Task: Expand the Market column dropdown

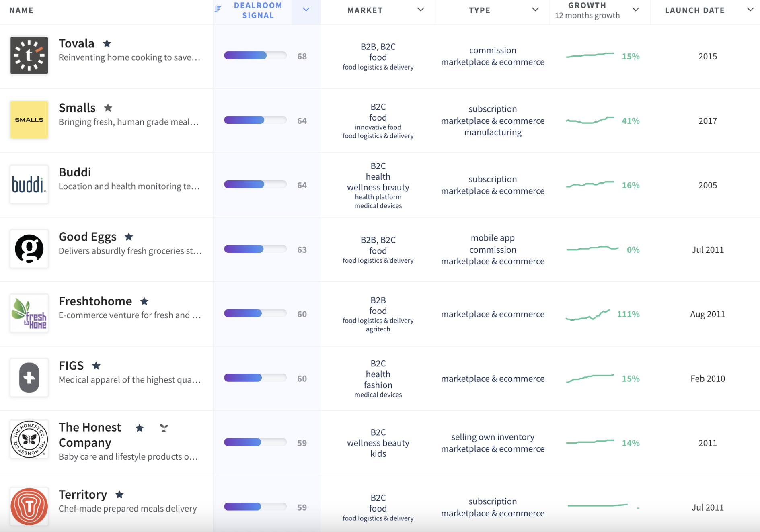Action: click(x=421, y=10)
